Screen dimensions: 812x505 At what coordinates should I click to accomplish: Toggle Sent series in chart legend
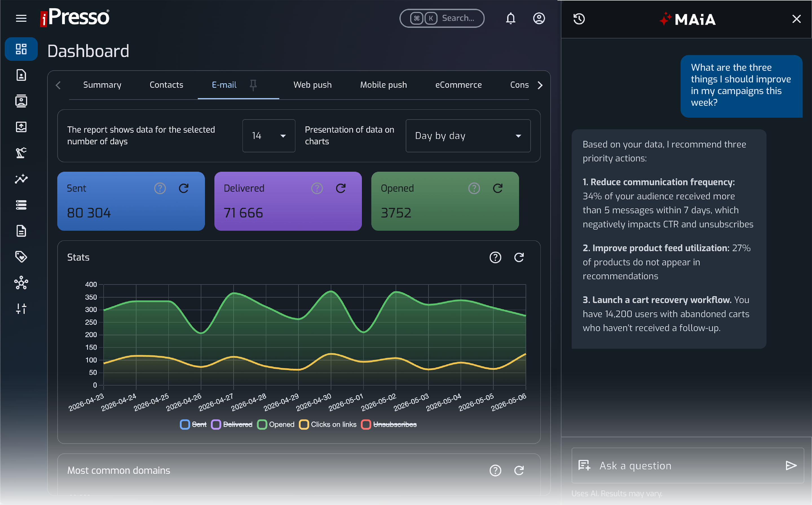(x=193, y=424)
